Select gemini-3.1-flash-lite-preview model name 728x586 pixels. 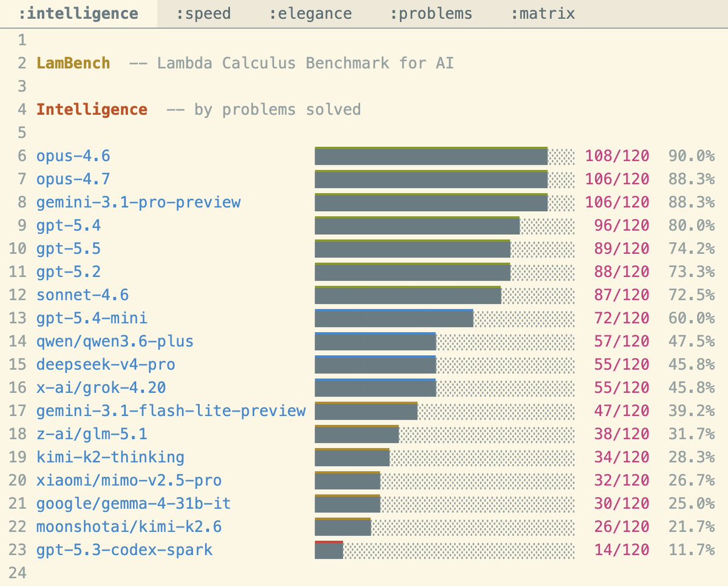[x=171, y=411]
